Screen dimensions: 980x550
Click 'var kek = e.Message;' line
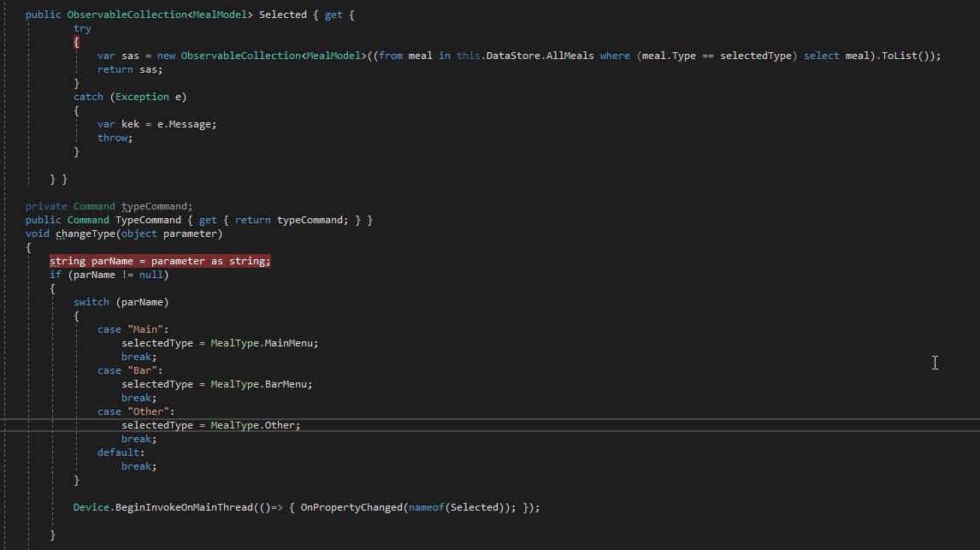click(x=156, y=124)
